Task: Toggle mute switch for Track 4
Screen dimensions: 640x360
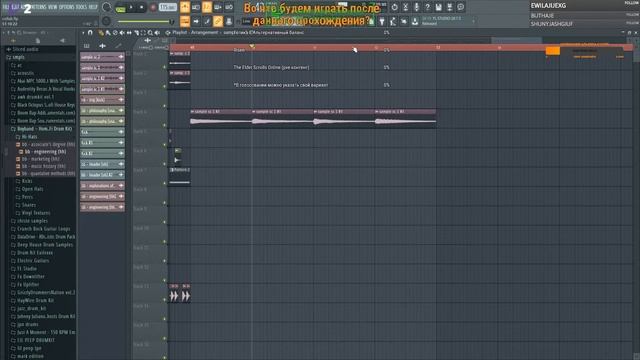Action: [x=164, y=125]
